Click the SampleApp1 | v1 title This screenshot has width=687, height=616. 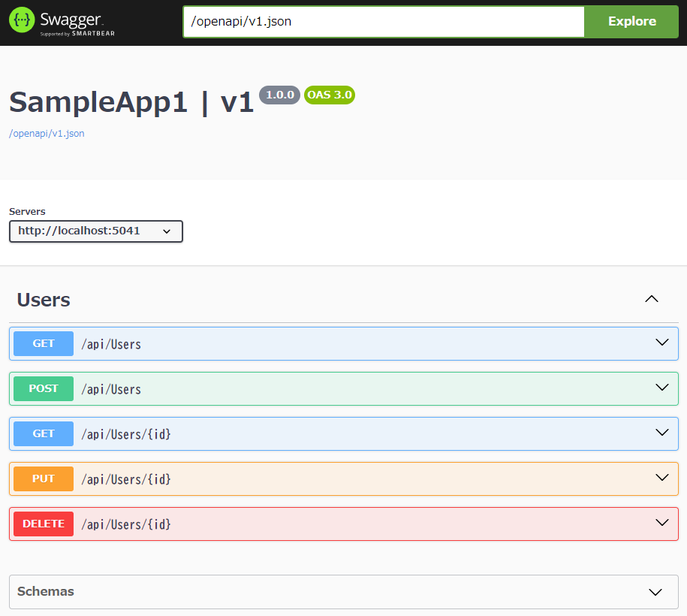click(131, 103)
